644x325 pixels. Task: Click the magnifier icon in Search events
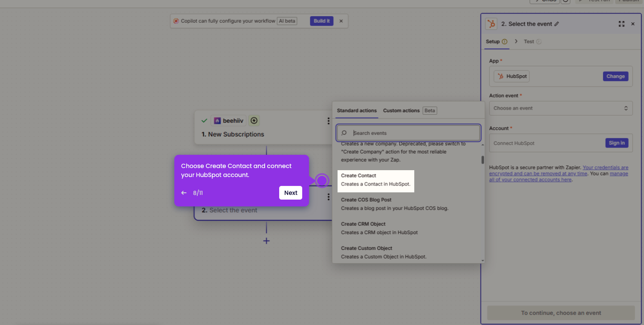pos(344,133)
